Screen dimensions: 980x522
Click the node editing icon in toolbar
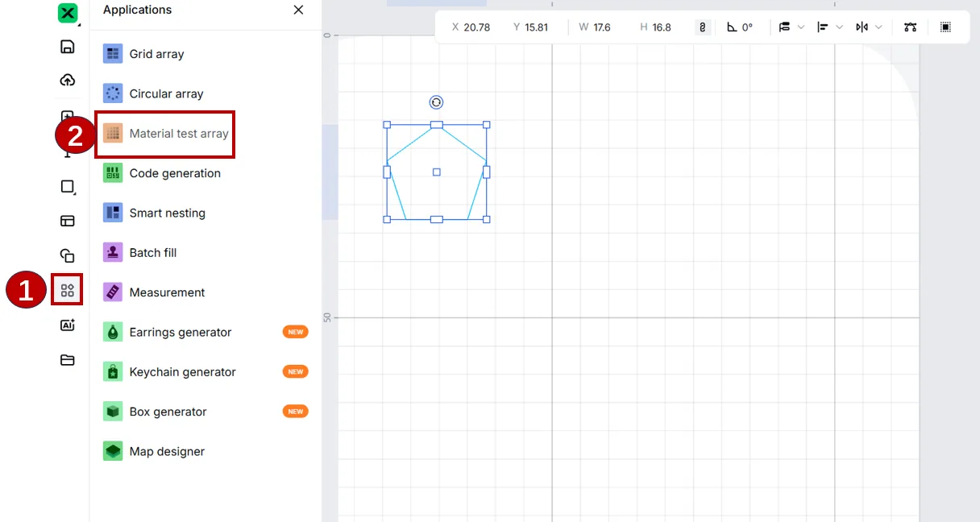[911, 27]
